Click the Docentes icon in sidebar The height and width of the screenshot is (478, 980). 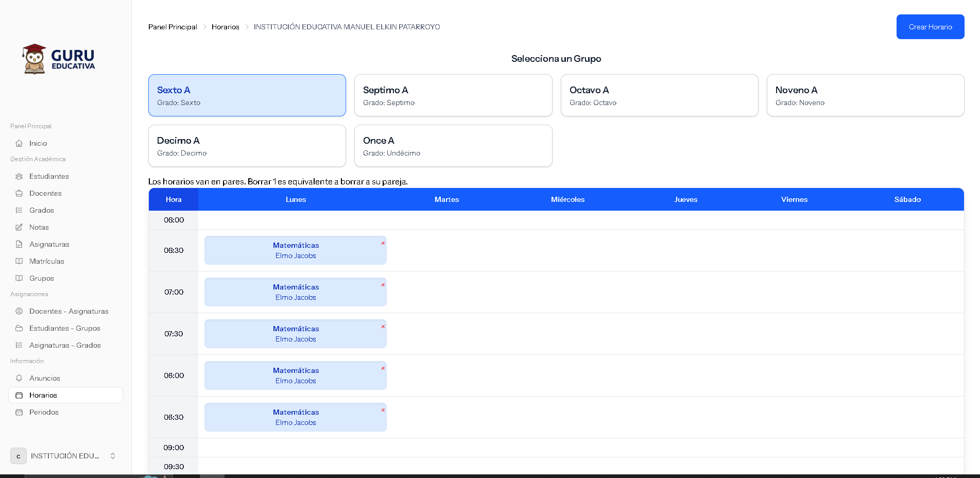(19, 193)
